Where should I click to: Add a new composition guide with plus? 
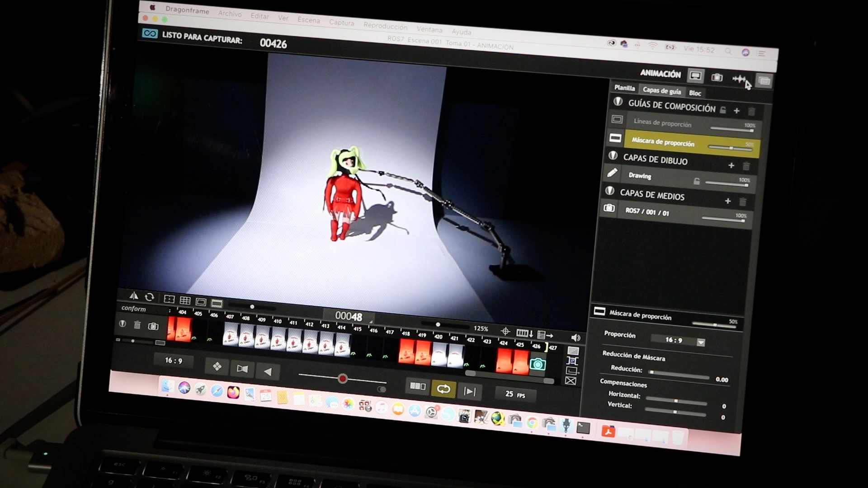pyautogui.click(x=736, y=111)
